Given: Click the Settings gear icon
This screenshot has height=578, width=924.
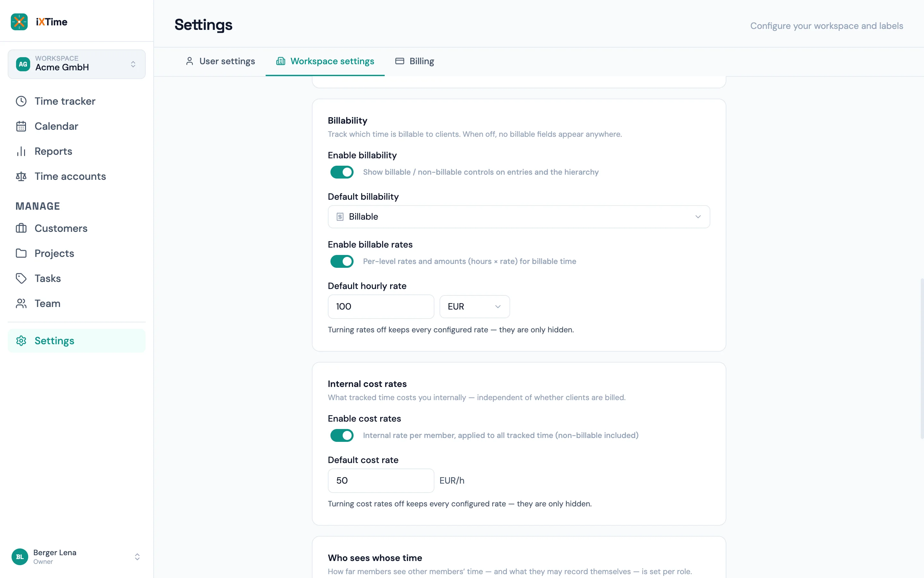Looking at the screenshot, I should [x=21, y=341].
